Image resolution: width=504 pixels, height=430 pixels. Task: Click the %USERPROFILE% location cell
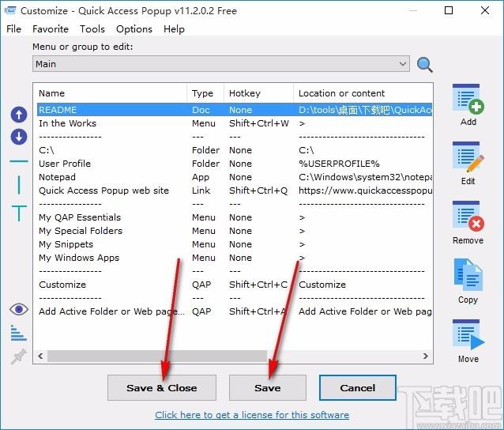coord(339,164)
